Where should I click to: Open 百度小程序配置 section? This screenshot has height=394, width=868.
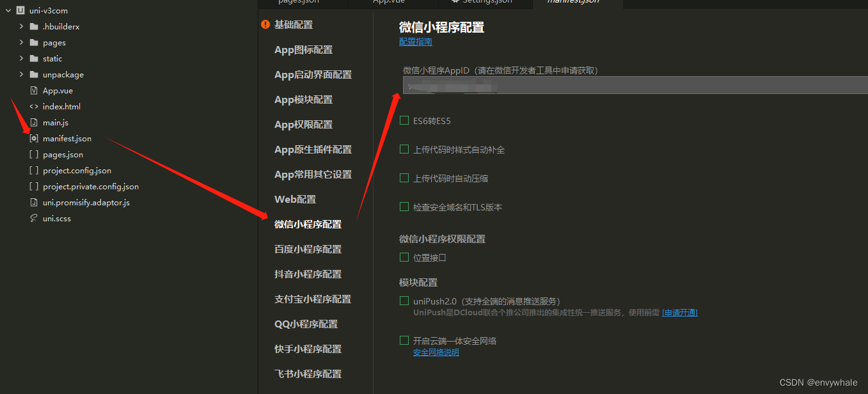point(308,249)
